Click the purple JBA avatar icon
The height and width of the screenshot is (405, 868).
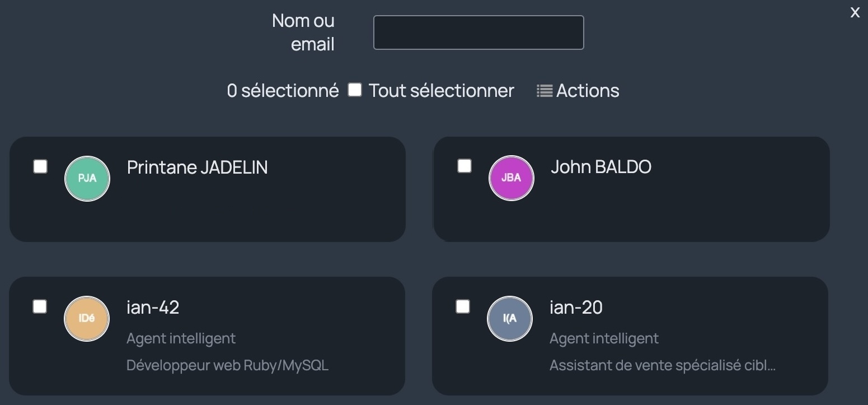512,178
